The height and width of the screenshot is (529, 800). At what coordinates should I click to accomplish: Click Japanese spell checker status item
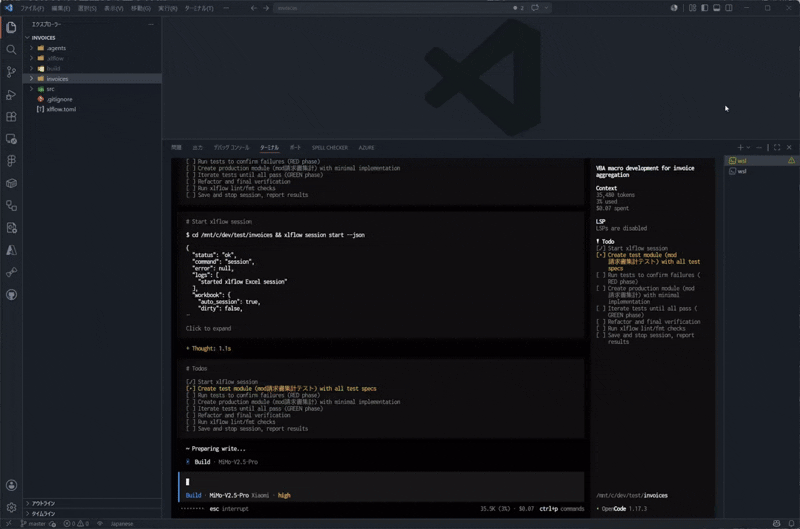[x=121, y=523]
